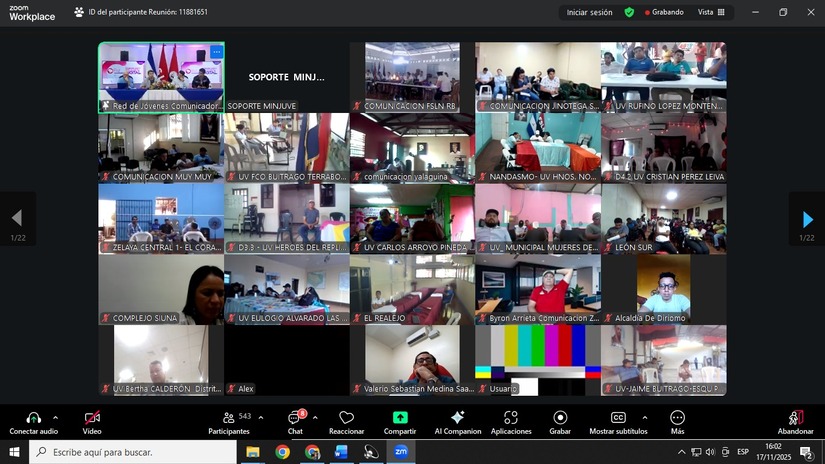Expand the Participantes options chevron
825x464 pixels.
coord(261,417)
